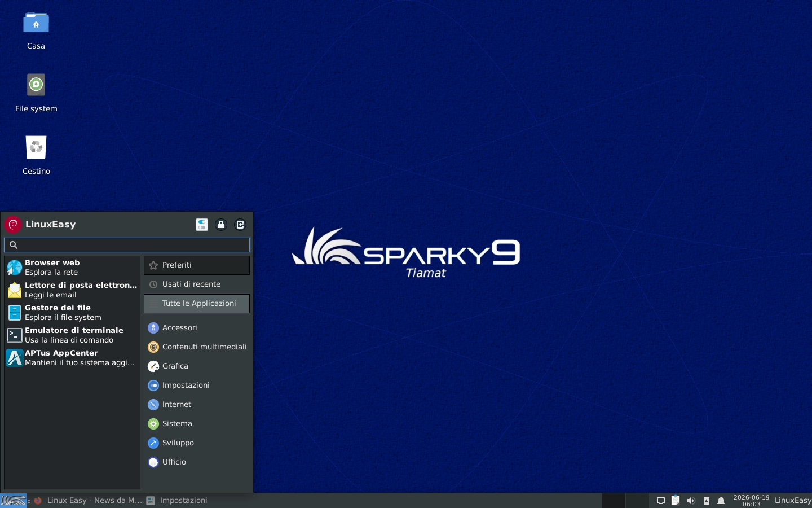812x508 pixels.
Task: Switch to Linux Easy browser taskbar window
Action: coord(88,501)
